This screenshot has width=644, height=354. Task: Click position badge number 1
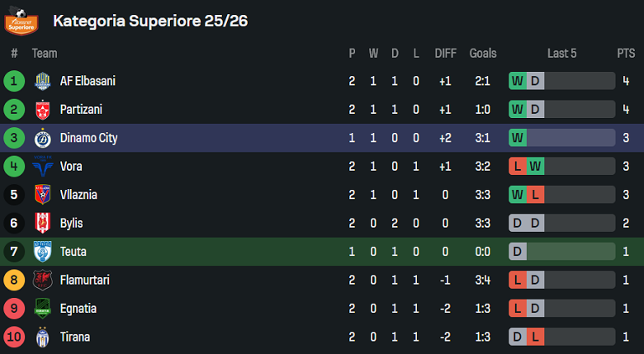tap(14, 81)
